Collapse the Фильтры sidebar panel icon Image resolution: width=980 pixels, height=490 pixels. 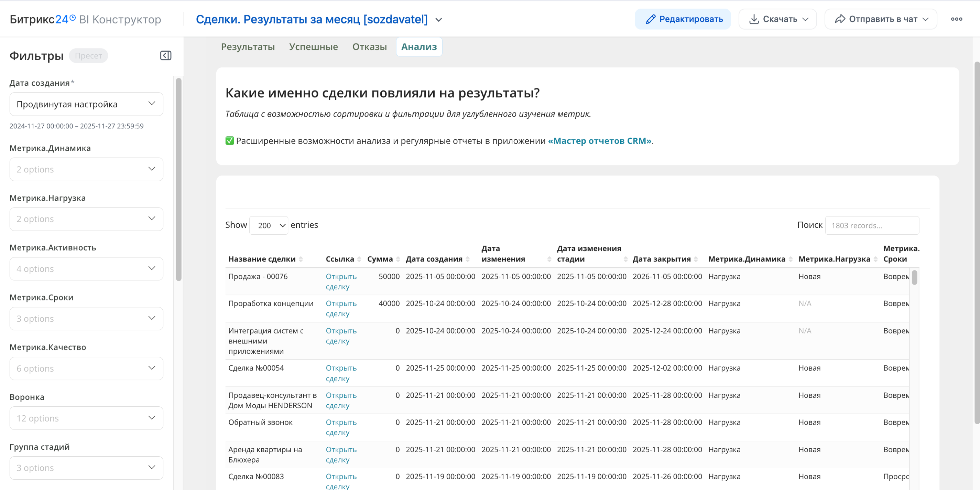tap(165, 56)
